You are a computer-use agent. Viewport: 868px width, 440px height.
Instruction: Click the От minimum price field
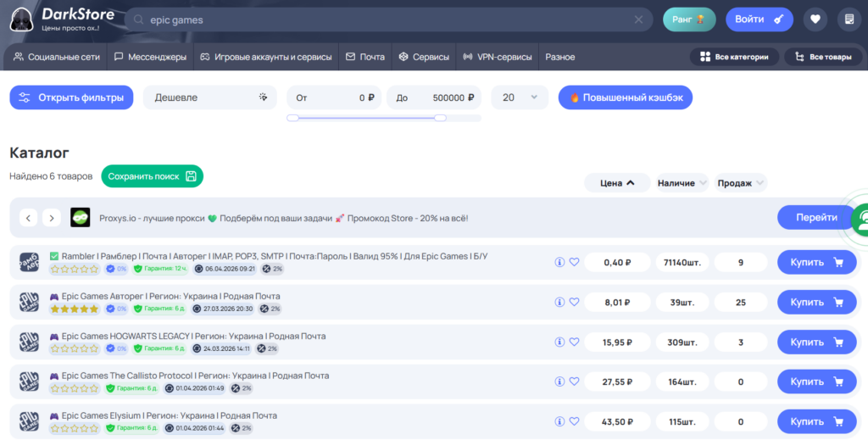point(334,97)
